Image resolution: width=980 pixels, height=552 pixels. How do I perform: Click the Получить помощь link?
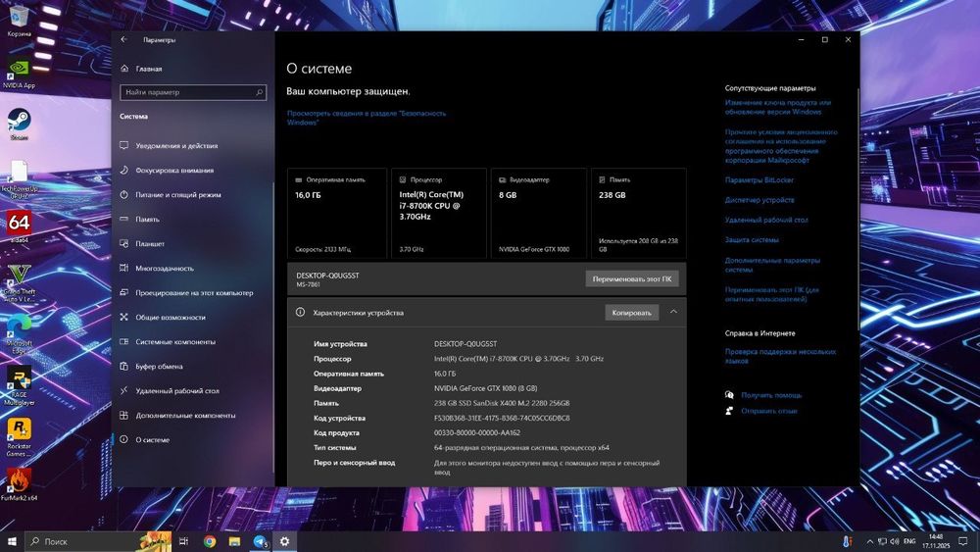click(x=771, y=395)
